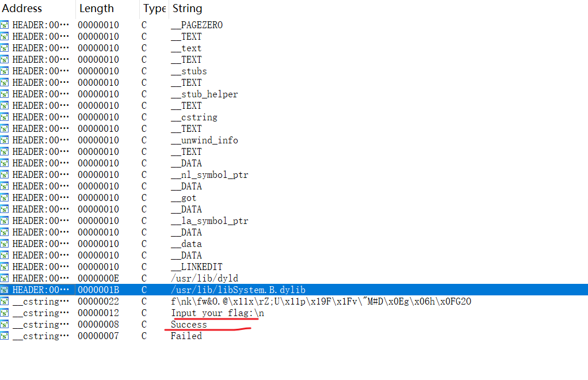Select the 'Success' string entry
Screen dimensions: 588x380
[x=189, y=324]
